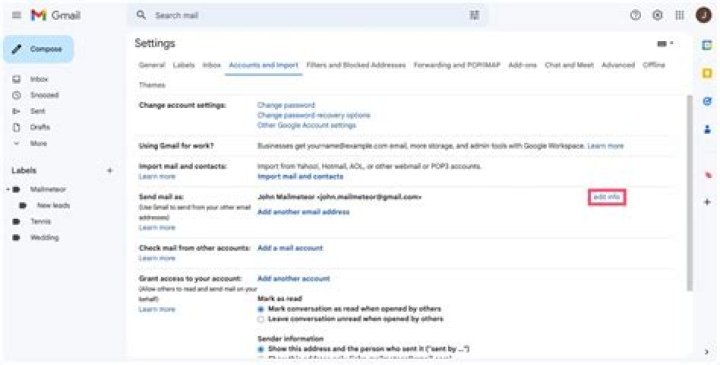This screenshot has width=720, height=365.
Task: Click the Compose button
Action: [39, 49]
